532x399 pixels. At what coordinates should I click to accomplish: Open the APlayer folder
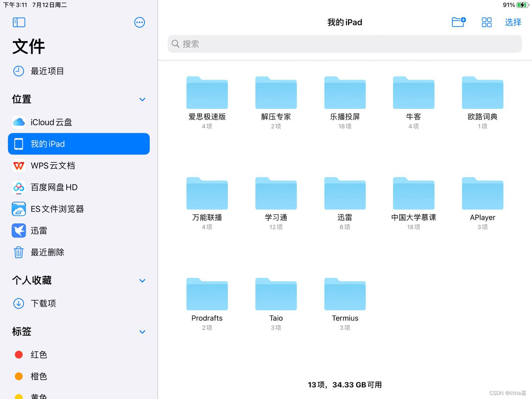click(482, 194)
